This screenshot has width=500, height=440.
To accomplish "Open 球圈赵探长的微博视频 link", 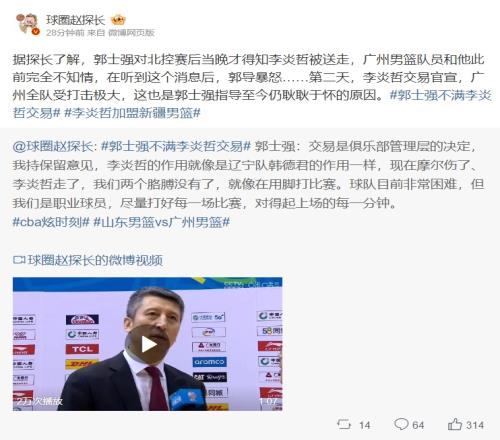I will [95, 260].
